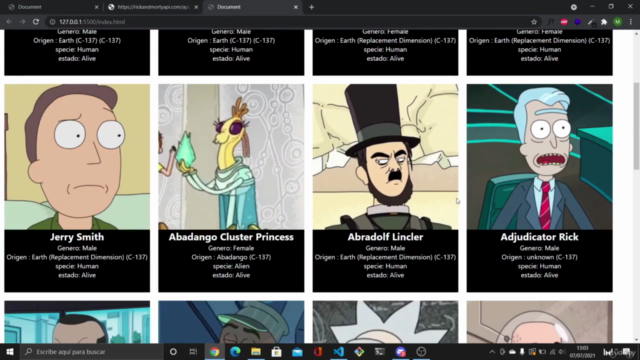This screenshot has height=360, width=640.
Task: Click the pen/eyedropper extension icon
Action: coord(591,22)
